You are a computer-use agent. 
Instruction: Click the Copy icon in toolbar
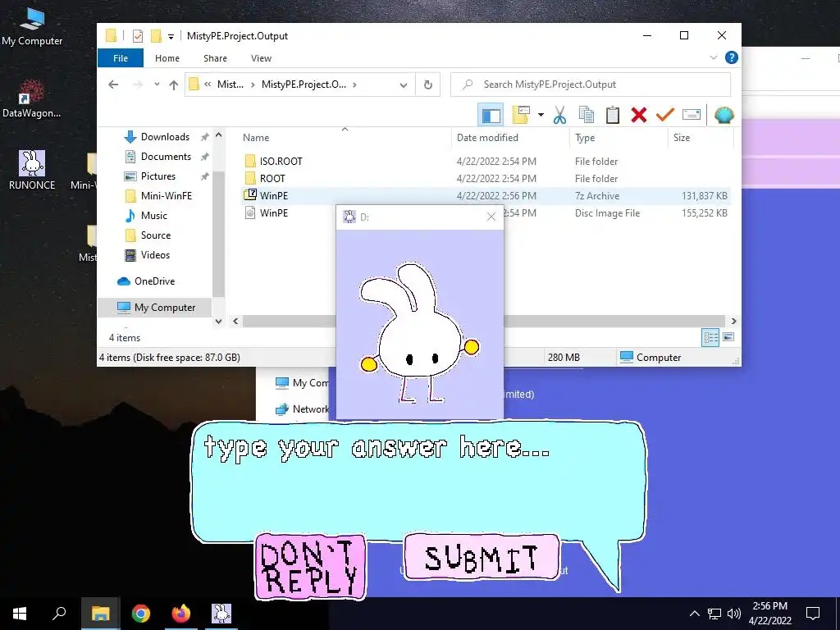click(586, 115)
